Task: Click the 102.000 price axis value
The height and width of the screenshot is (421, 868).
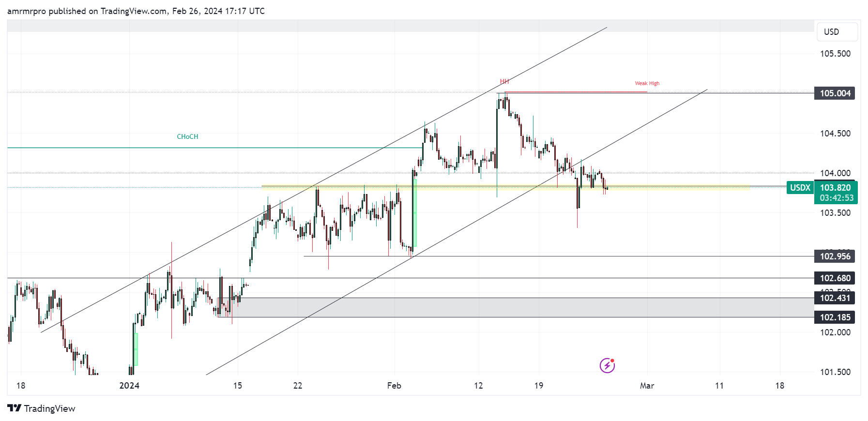Action: point(835,332)
